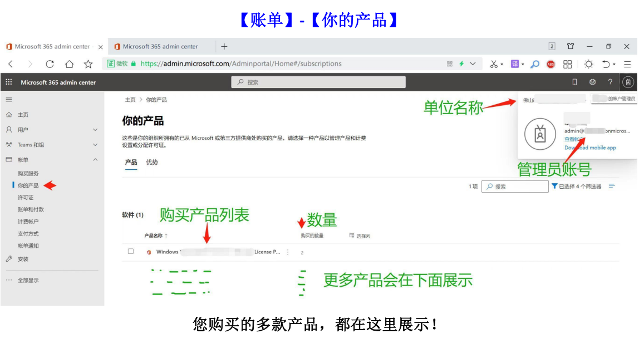Collapse the navigation hamburger menu
The image size is (644, 338).
(x=9, y=100)
